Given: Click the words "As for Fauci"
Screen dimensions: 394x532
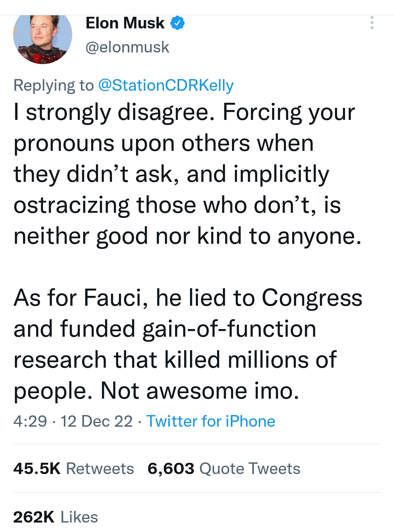Looking at the screenshot, I should (x=77, y=298).
